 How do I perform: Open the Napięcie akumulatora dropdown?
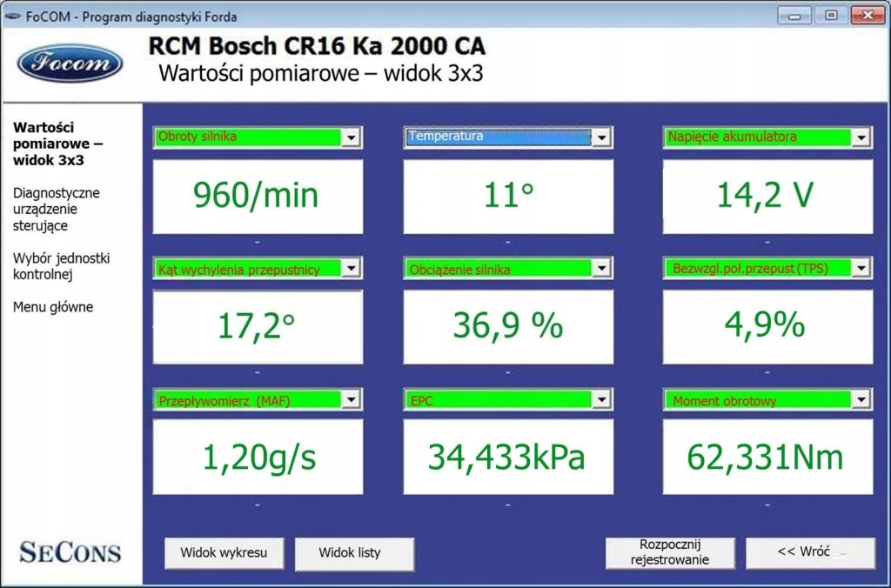coord(767,137)
